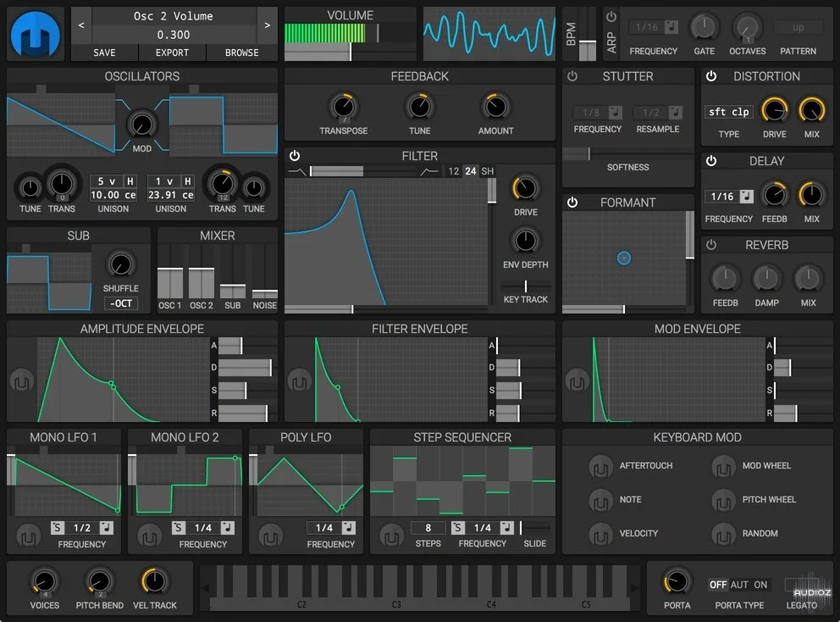Click the Step Sequencer 8 steps field
Image resolution: width=840 pixels, height=622 pixels.
coord(428,528)
